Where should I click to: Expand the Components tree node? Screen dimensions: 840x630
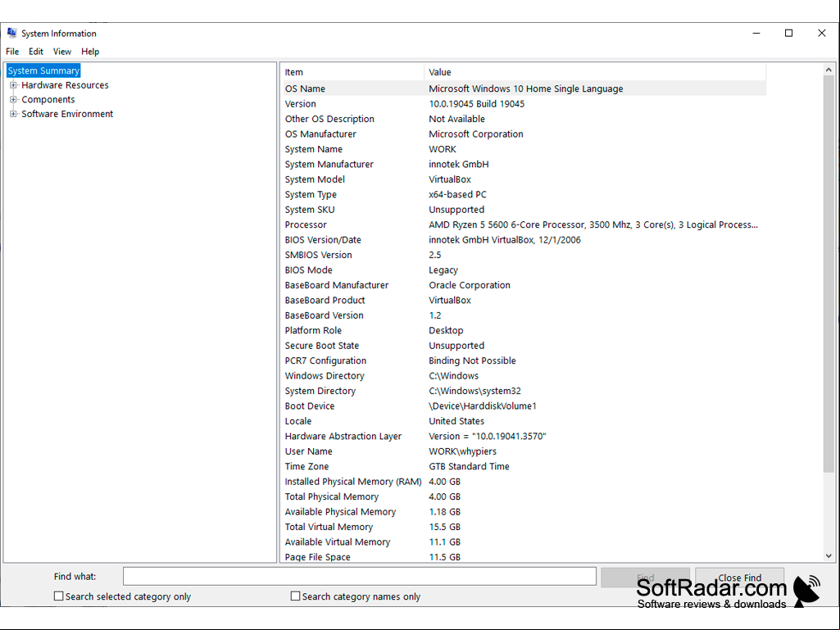click(13, 100)
